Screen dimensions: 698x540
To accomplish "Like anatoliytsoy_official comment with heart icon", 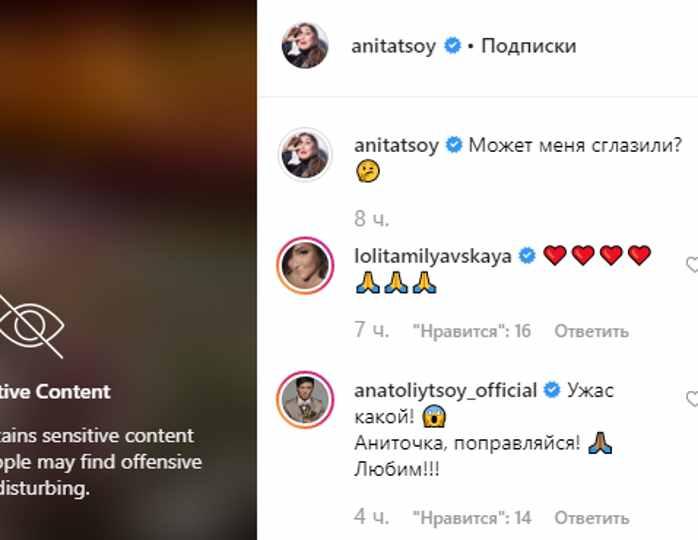I will [x=692, y=399].
